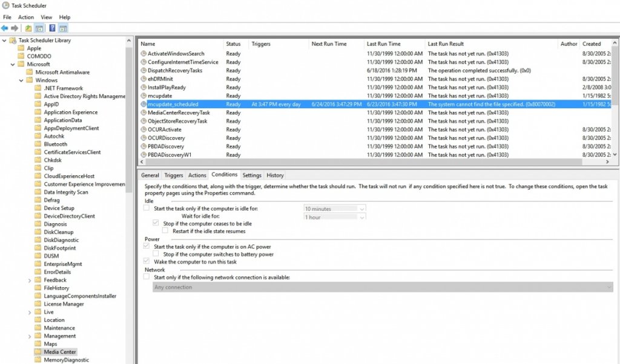Select the MediaCenterRecoveryTask row
This screenshot has height=364, width=620.
(x=375, y=112)
